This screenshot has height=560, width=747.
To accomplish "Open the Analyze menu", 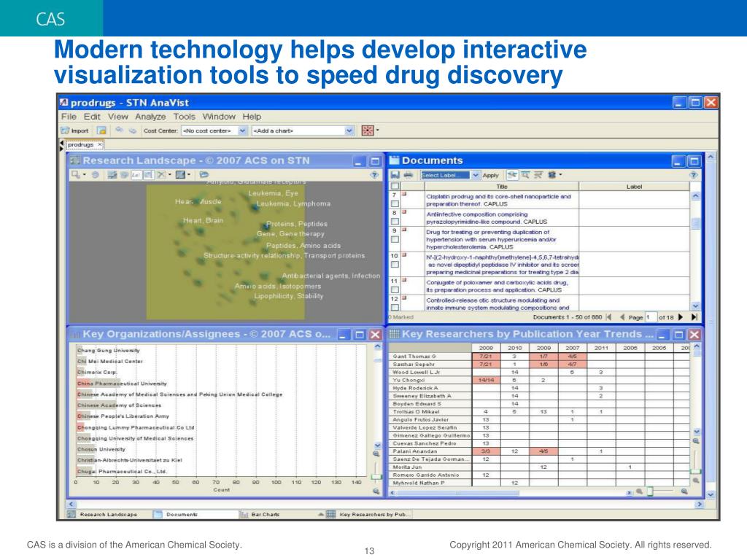I will tap(150, 117).
